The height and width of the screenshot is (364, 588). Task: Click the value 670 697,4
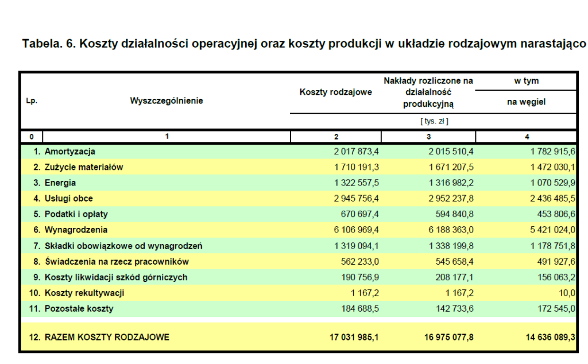click(x=359, y=214)
